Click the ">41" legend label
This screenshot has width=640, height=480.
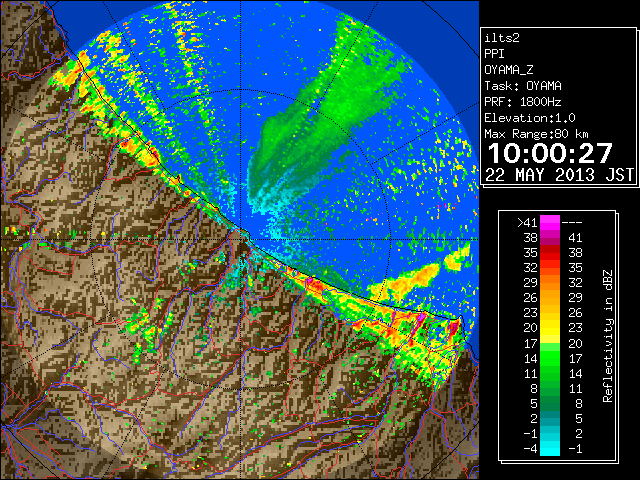point(527,223)
